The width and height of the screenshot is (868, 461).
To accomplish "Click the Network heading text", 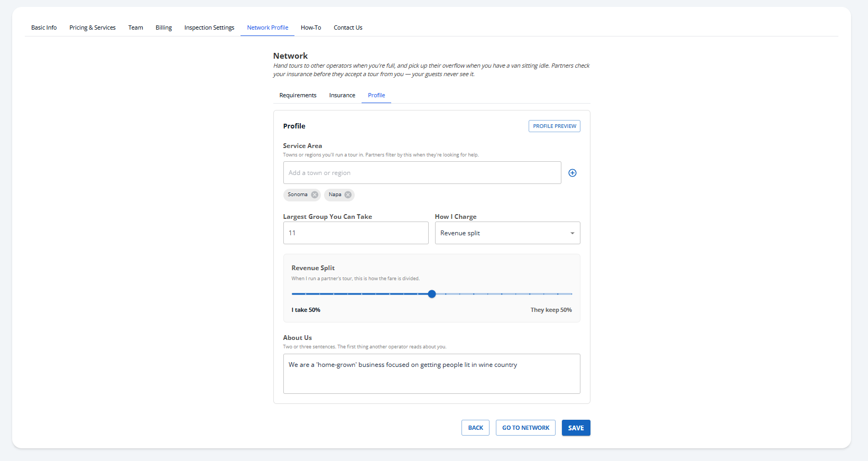I will coord(290,56).
